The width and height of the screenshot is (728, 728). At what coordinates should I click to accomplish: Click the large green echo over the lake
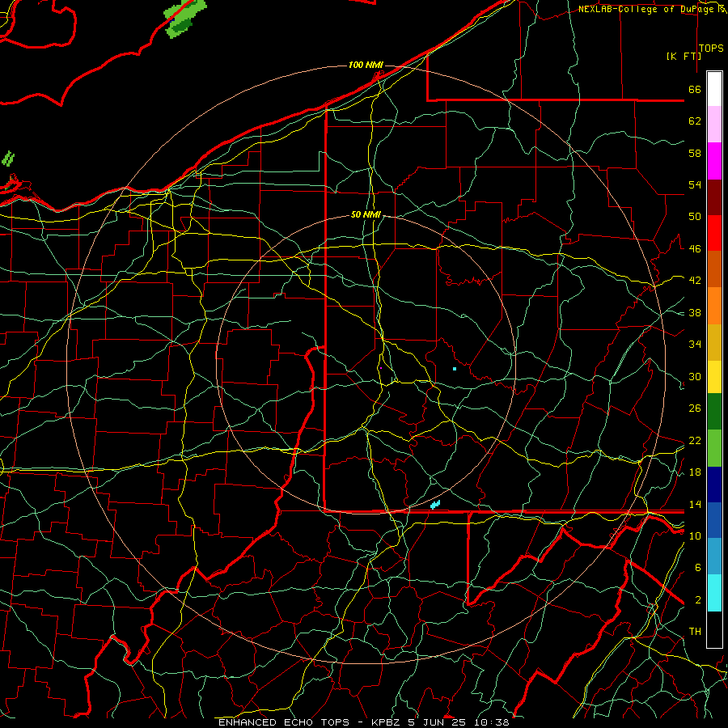184,19
